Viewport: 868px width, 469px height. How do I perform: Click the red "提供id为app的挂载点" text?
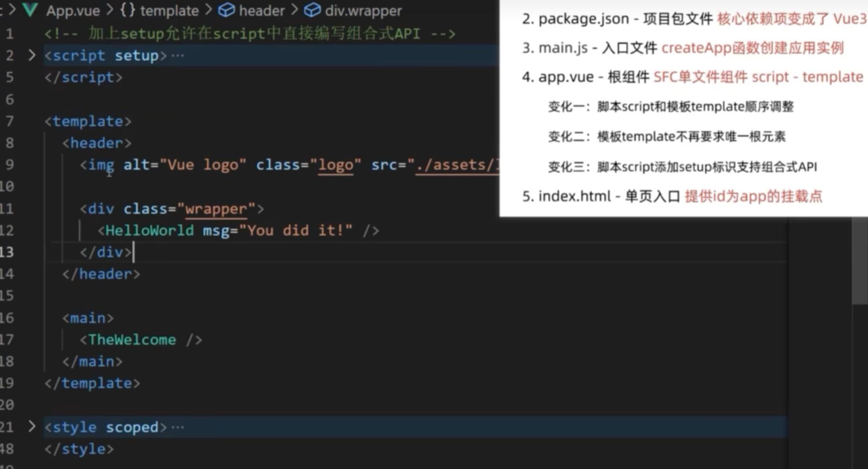[x=753, y=196]
